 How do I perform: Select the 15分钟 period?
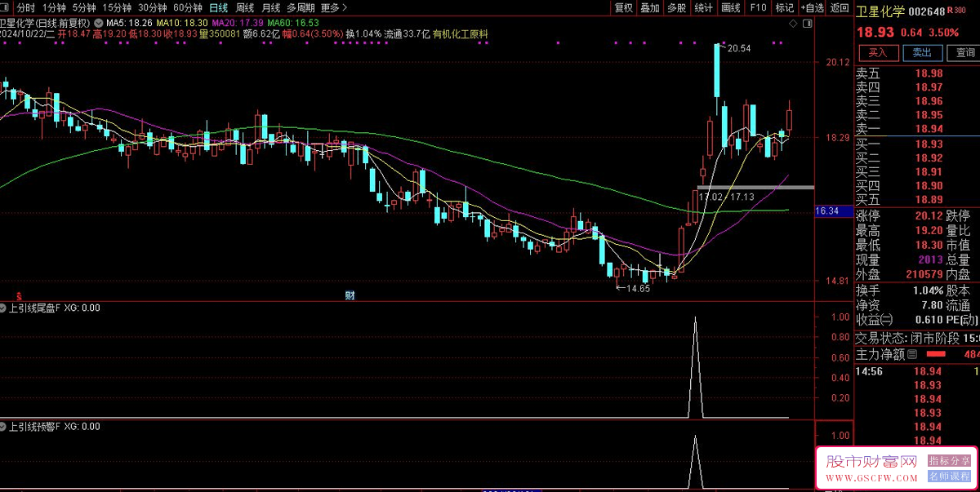pyautogui.click(x=117, y=7)
